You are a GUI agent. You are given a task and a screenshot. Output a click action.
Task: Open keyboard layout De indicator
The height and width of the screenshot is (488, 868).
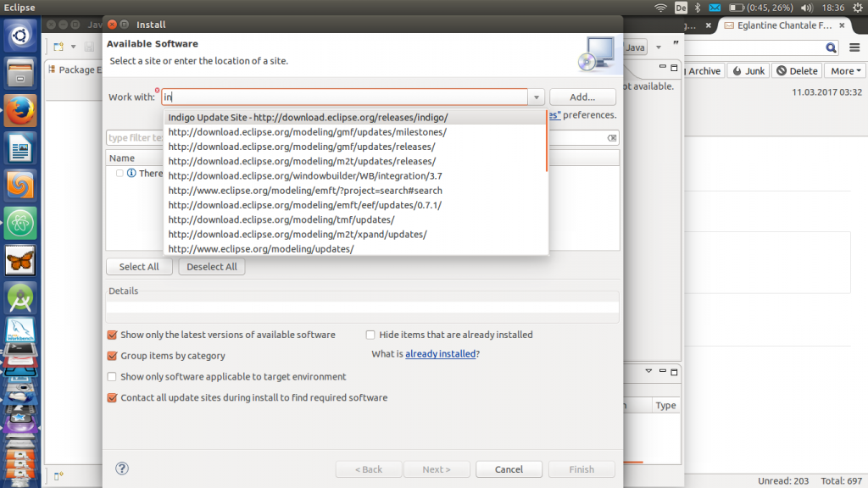point(681,8)
